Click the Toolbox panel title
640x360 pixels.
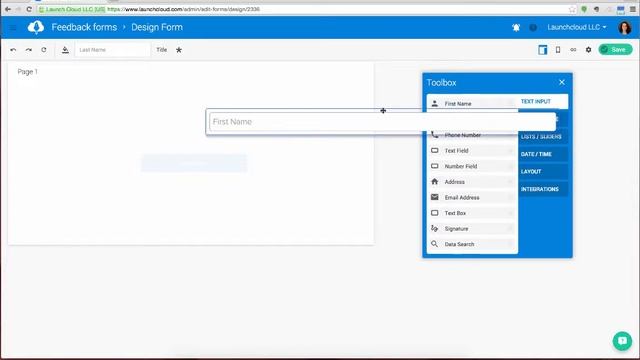tap(442, 82)
